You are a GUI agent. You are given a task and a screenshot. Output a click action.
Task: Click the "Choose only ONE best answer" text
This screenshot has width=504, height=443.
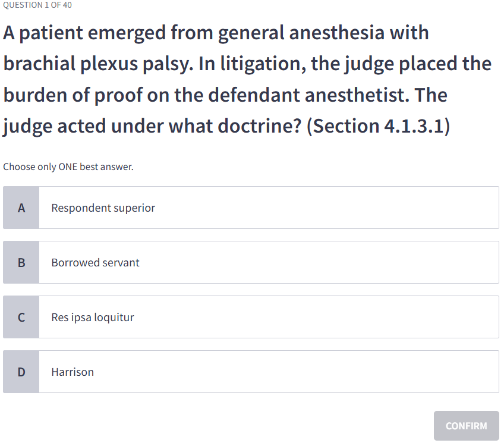[68, 166]
